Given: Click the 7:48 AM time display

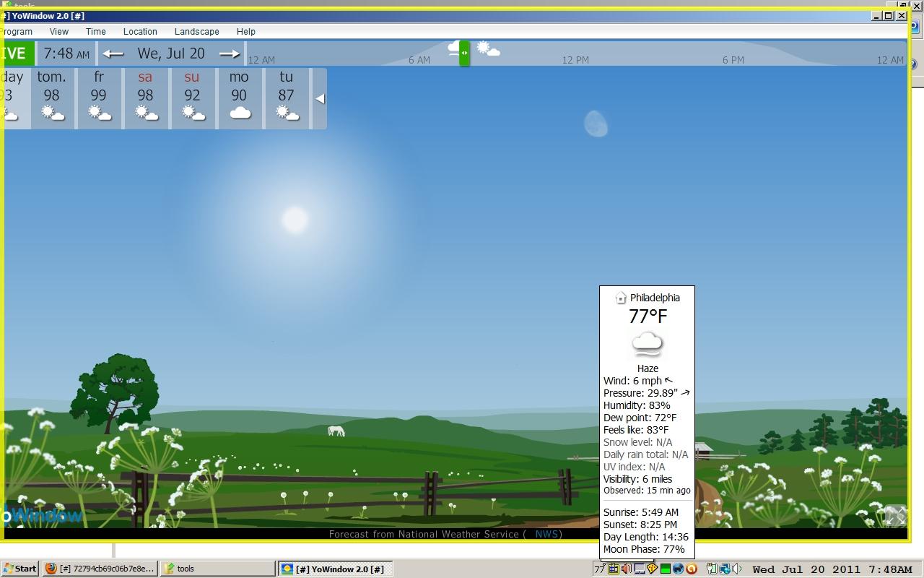Looking at the screenshot, I should coord(66,53).
